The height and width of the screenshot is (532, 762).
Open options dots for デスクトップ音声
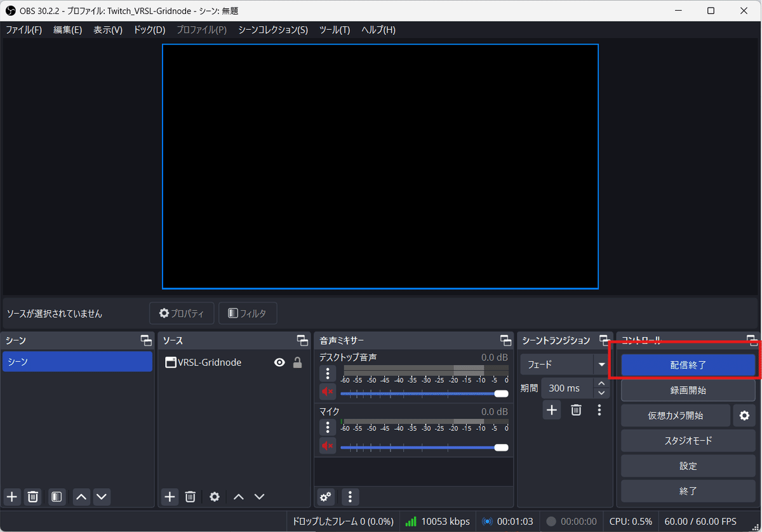pyautogui.click(x=328, y=373)
